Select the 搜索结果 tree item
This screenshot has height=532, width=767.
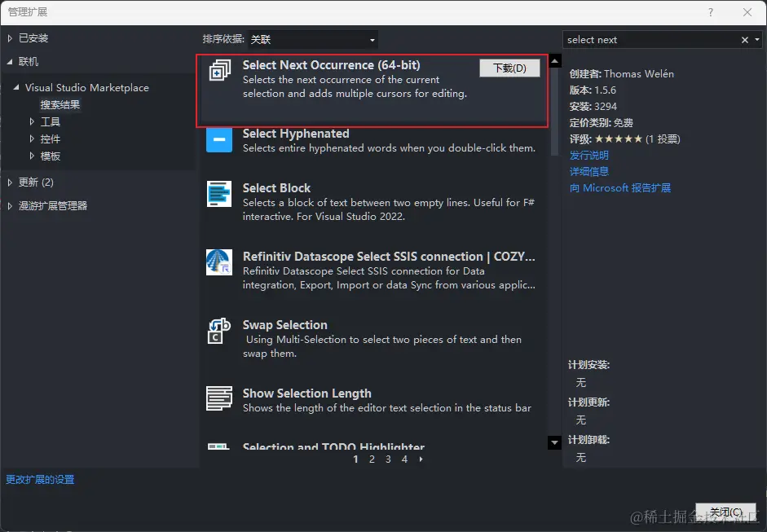click(60, 104)
